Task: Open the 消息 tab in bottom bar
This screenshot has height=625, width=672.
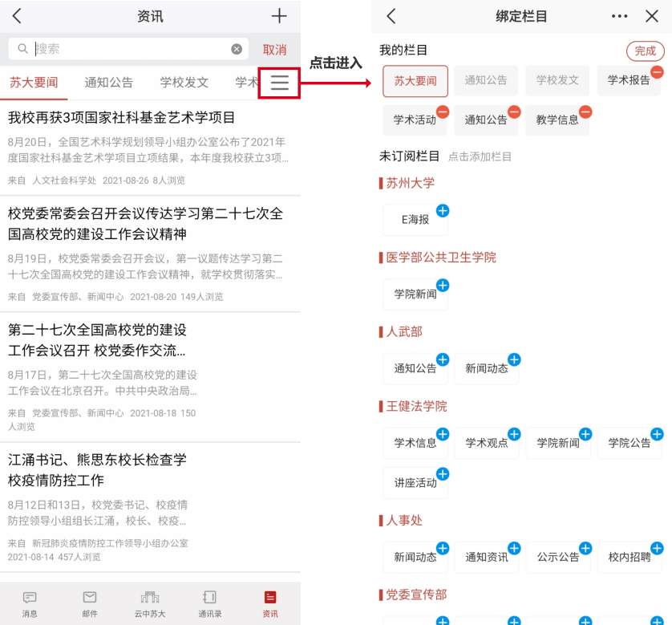Action: coord(30,603)
